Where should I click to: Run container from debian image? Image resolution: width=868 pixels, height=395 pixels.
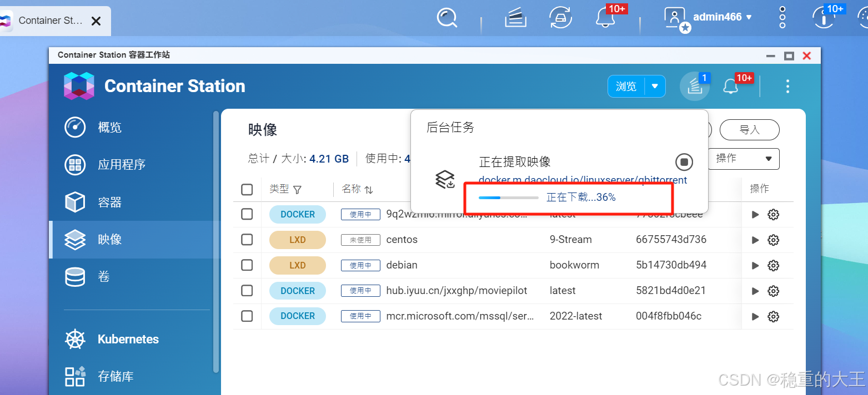pos(755,266)
